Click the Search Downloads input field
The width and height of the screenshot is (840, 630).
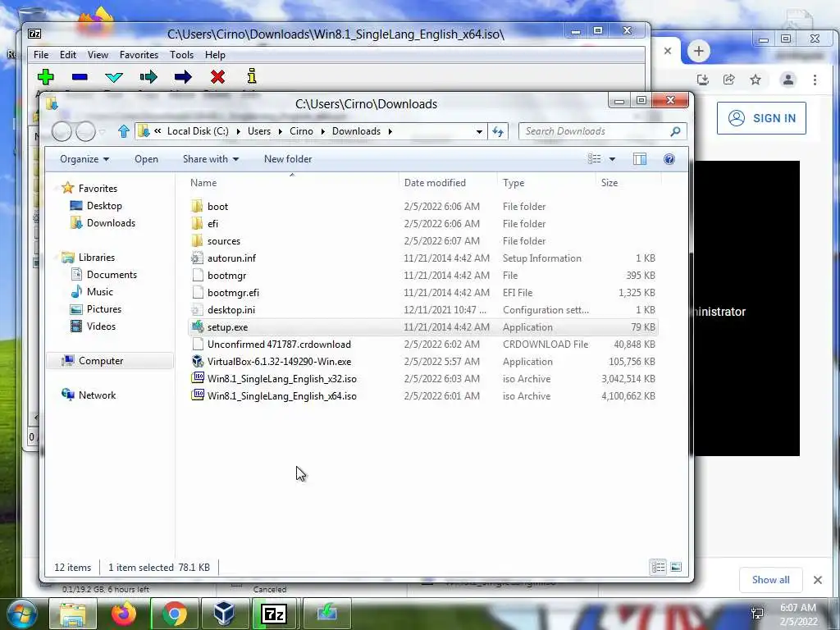point(595,131)
